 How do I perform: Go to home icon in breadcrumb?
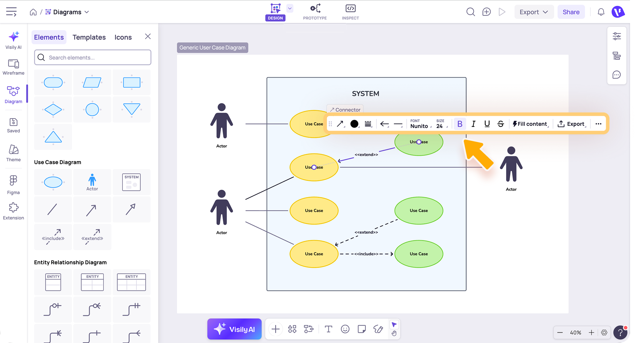click(33, 12)
